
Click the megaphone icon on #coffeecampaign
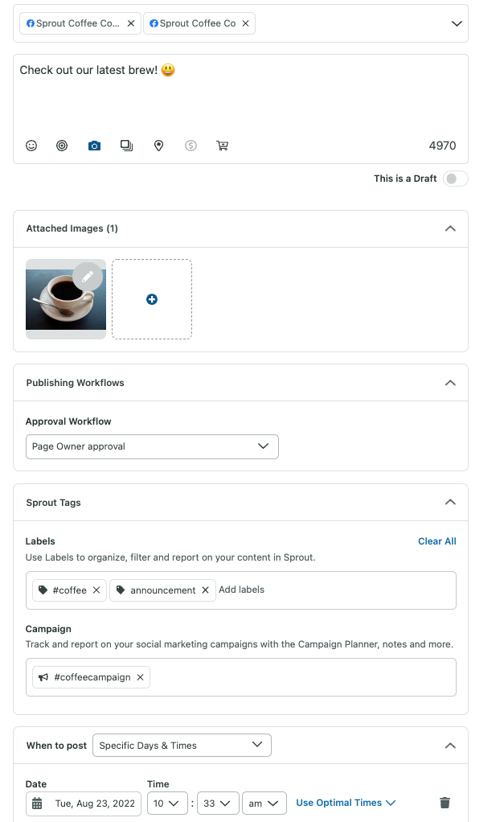(43, 676)
